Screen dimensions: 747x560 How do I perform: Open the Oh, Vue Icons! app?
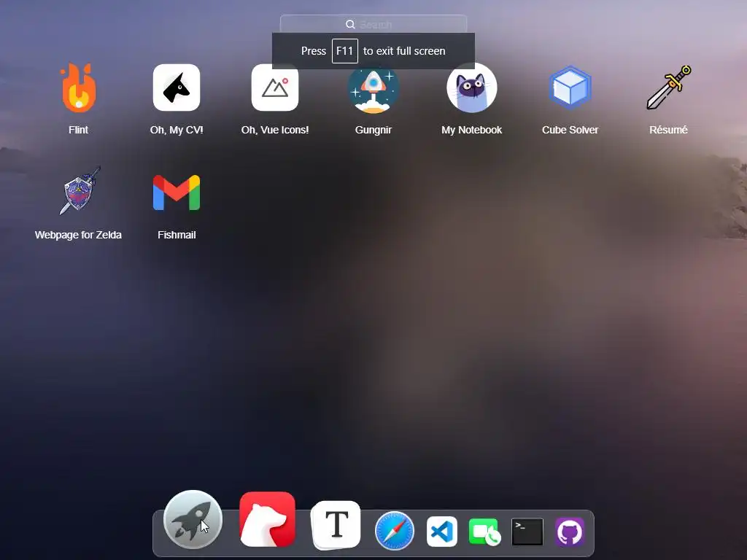pyautogui.click(x=275, y=87)
